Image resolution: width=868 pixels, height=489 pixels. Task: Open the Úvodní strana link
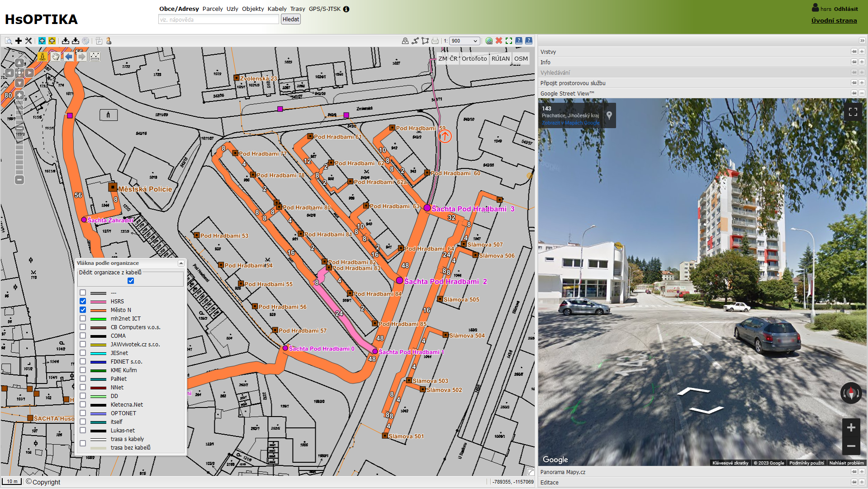coord(834,20)
